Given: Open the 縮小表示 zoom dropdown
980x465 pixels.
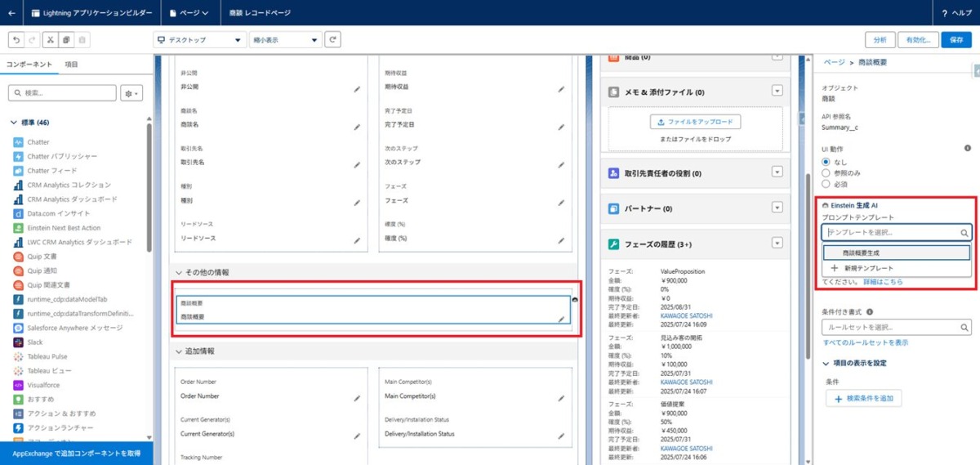Looking at the screenshot, I should [x=285, y=39].
